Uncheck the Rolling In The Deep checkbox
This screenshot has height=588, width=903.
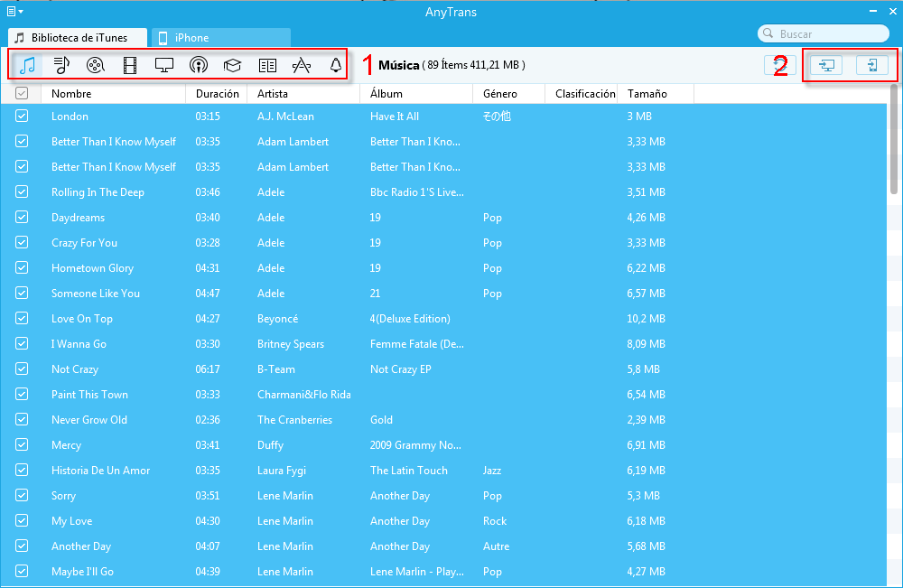pyautogui.click(x=22, y=191)
